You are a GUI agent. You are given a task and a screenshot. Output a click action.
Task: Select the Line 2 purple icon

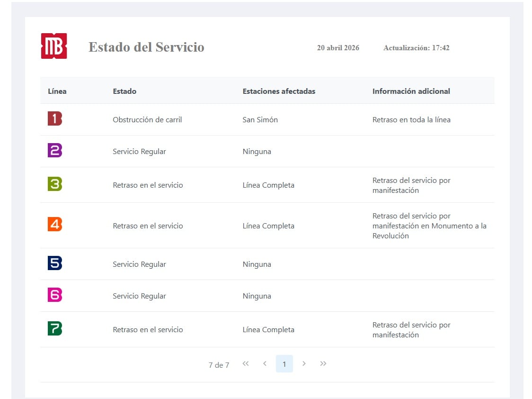coord(55,150)
